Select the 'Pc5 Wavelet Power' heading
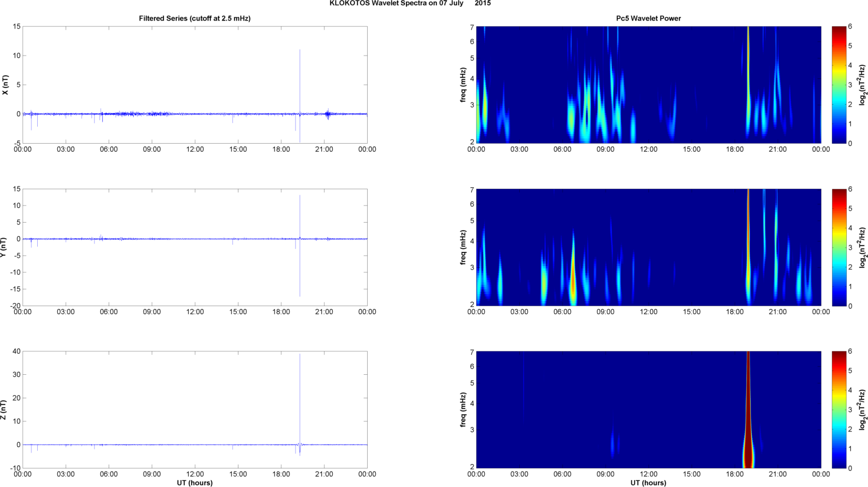The height and width of the screenshot is (487, 868). (648, 18)
